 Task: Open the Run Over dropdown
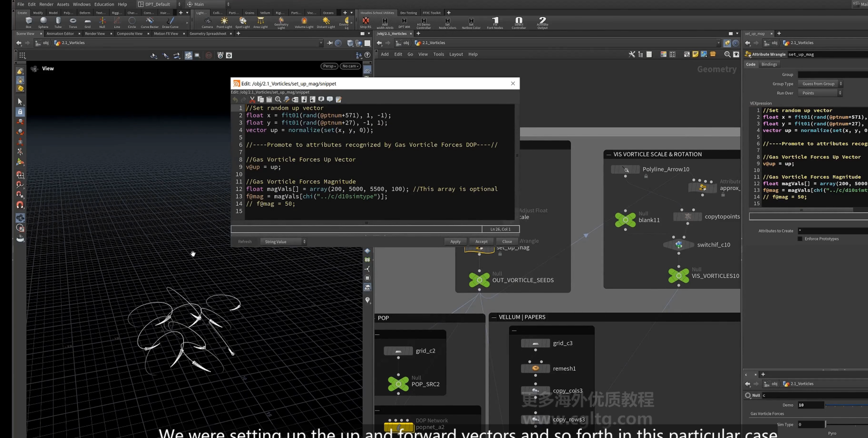click(820, 93)
